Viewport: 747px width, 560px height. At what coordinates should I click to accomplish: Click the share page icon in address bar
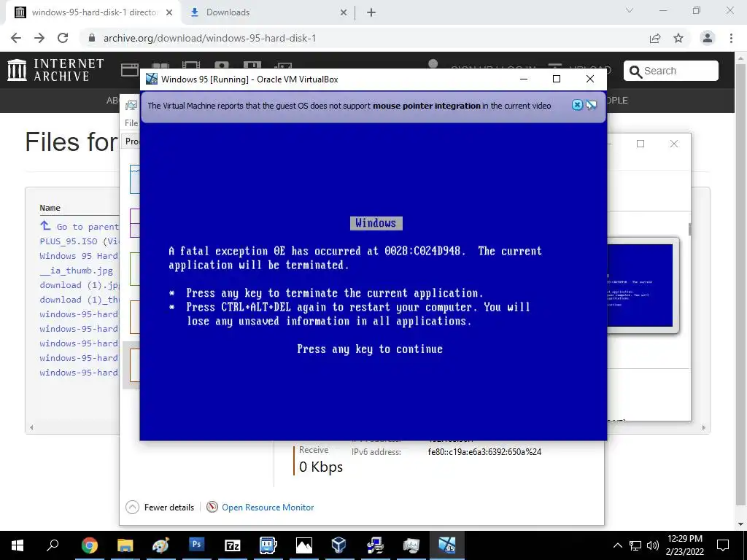[655, 38]
